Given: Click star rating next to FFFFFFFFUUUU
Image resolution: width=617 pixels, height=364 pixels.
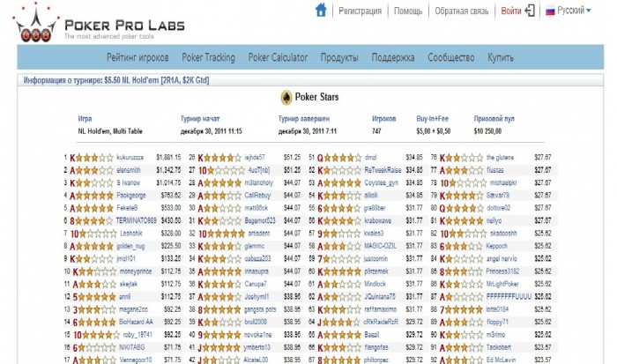Looking at the screenshot, I should [465, 297].
